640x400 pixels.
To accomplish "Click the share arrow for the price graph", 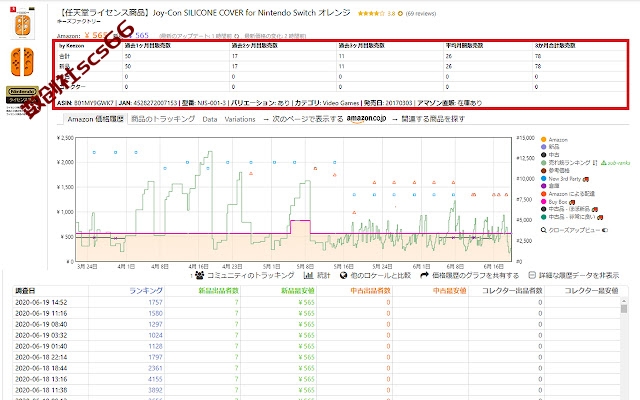I will (x=424, y=275).
